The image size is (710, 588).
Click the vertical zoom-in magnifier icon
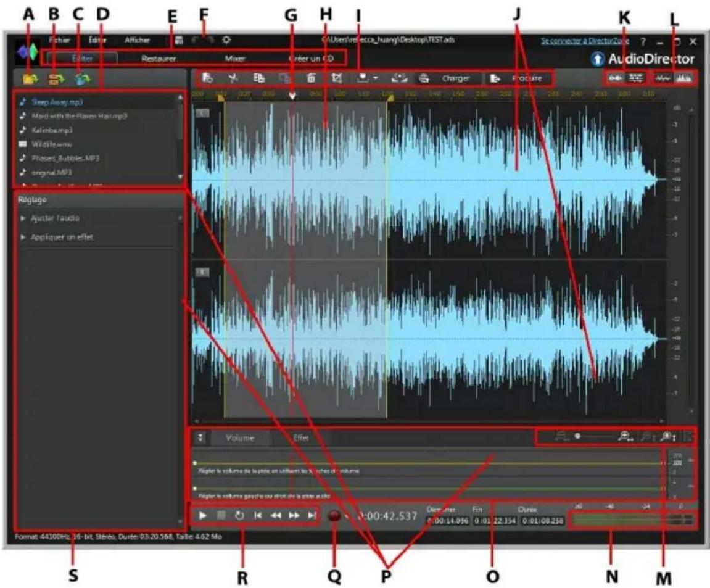(x=668, y=437)
